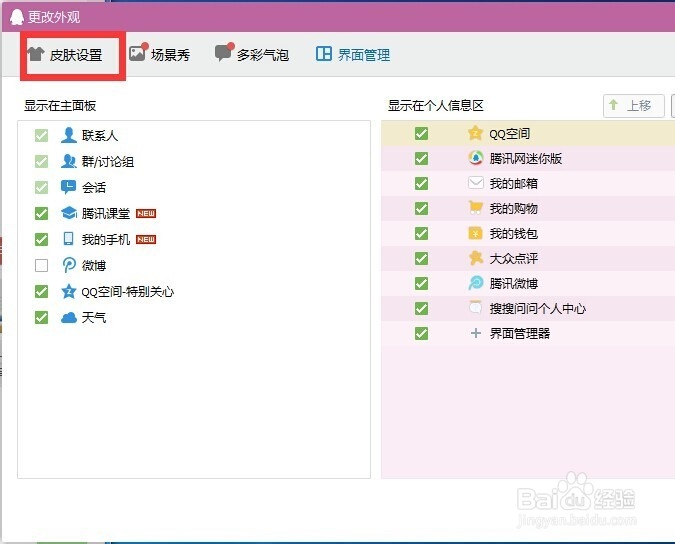Click the greyed 会话 checkbox

pyautogui.click(x=41, y=188)
